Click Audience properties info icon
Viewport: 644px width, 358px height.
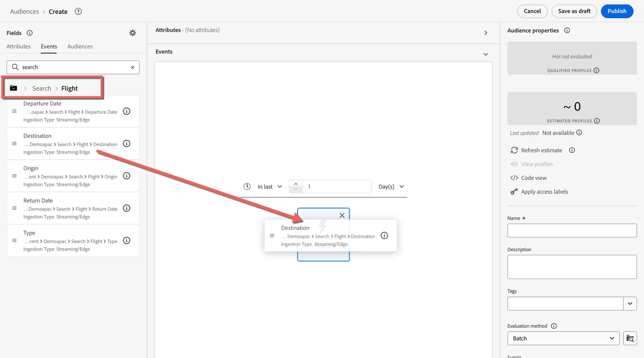[567, 31]
